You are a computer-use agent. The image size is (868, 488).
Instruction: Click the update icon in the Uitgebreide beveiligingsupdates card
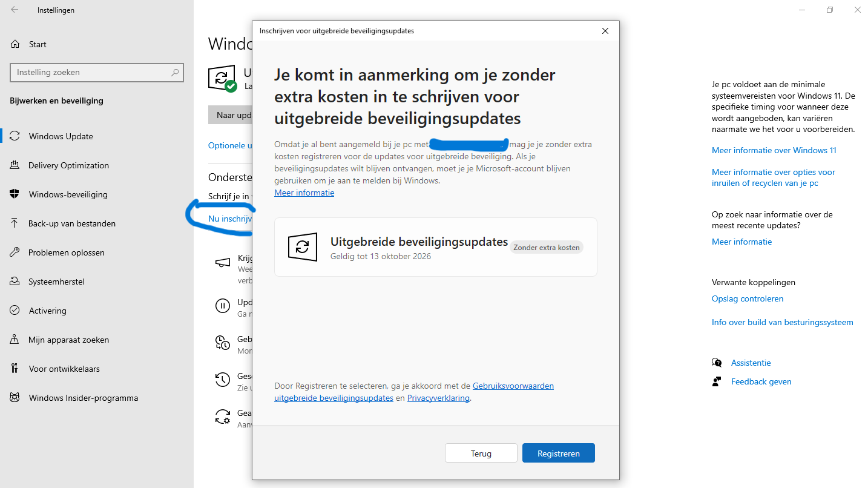303,247
